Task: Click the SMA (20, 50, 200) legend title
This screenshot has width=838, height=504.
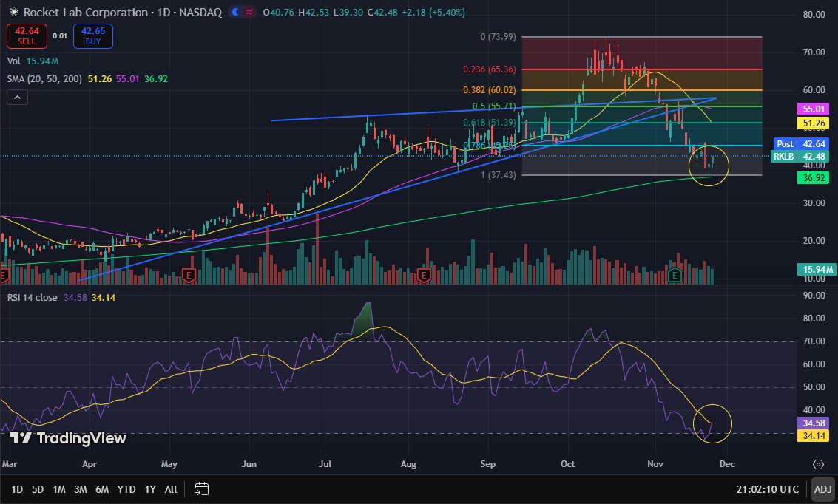Action: pos(44,78)
